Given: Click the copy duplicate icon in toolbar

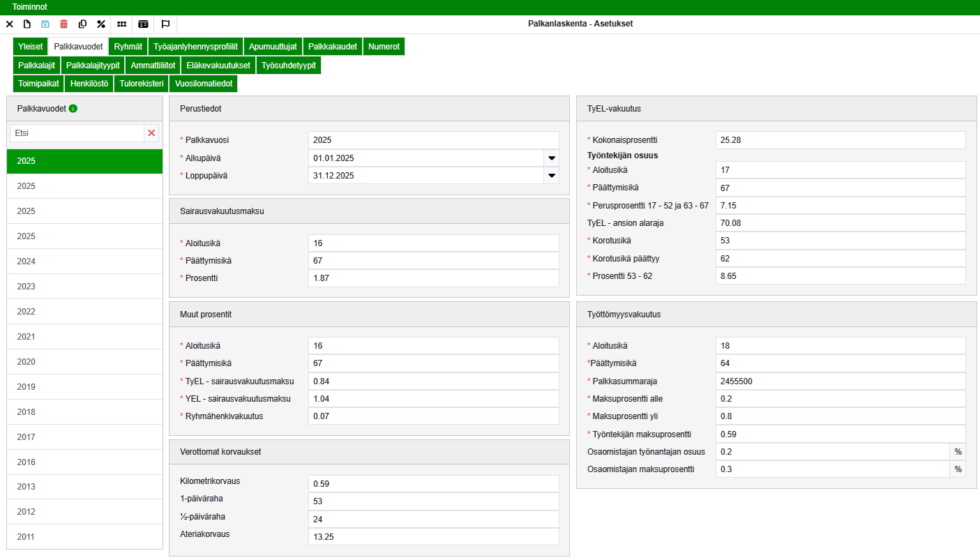Looking at the screenshot, I should point(82,24).
